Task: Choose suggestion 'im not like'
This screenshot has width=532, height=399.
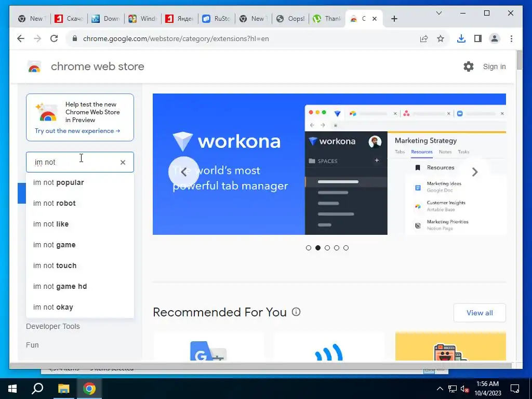Action: pyautogui.click(x=79, y=224)
